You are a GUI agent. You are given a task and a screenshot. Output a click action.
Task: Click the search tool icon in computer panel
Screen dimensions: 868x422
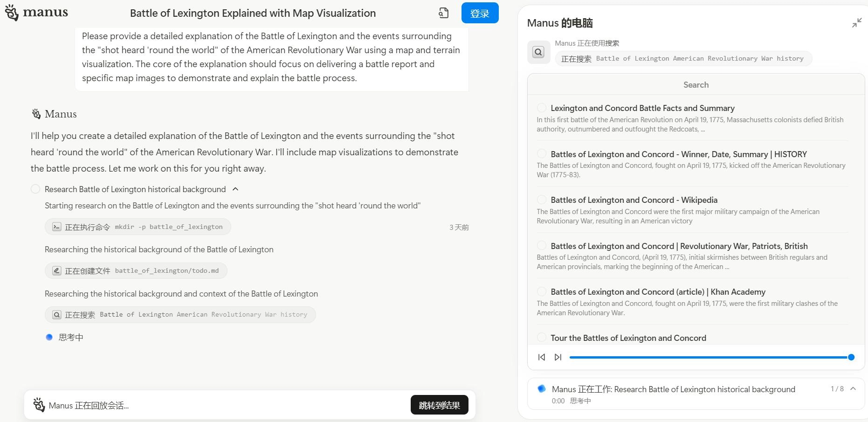coord(538,52)
